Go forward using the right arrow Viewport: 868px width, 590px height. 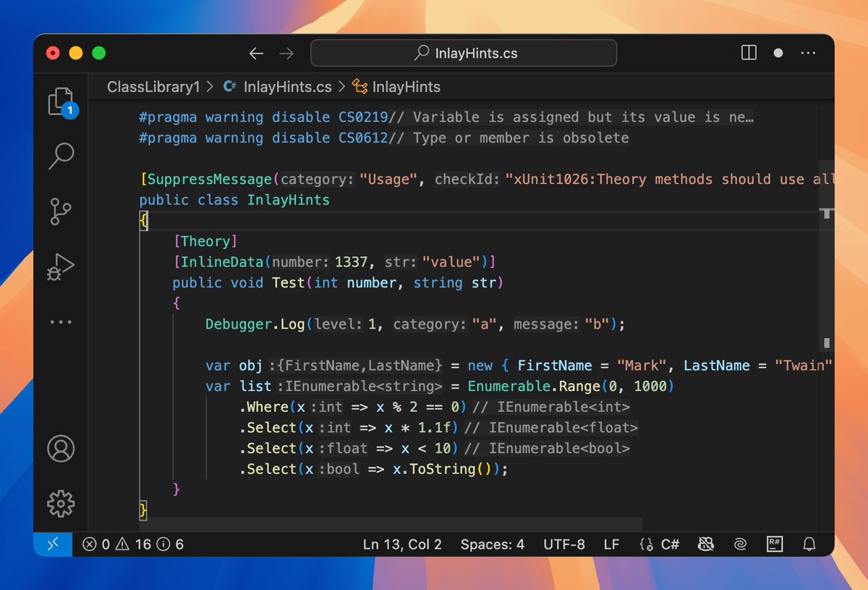[x=286, y=54]
